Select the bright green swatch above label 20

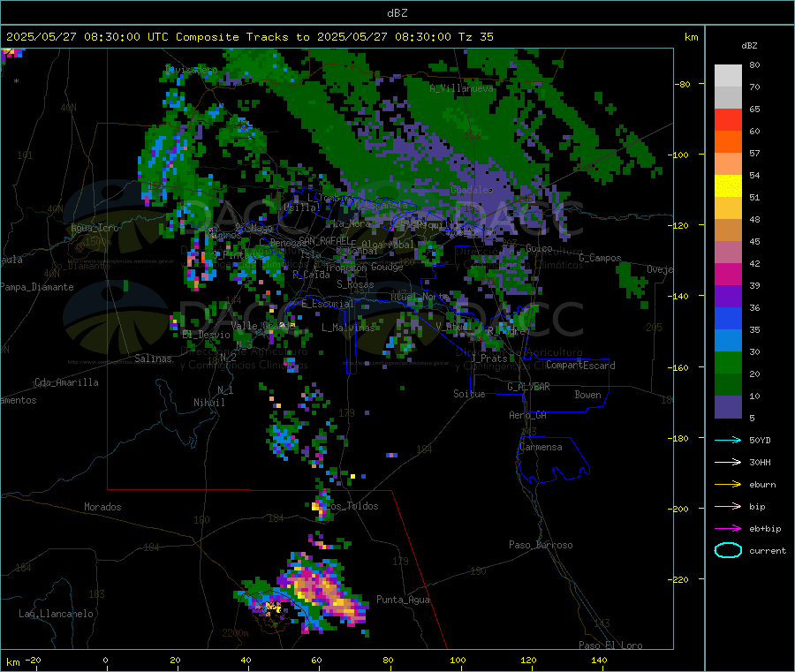(x=728, y=362)
